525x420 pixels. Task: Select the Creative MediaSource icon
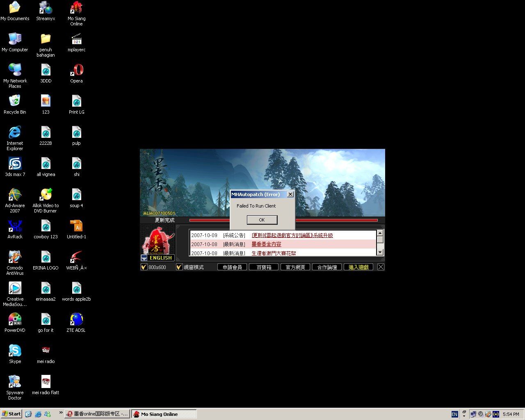click(15, 294)
